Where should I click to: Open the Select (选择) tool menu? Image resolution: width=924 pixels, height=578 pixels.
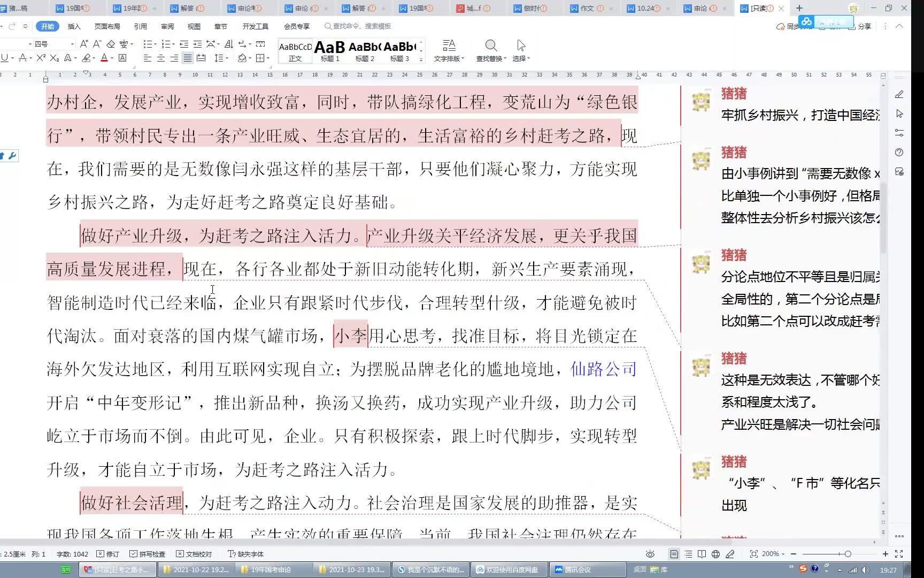(521, 51)
